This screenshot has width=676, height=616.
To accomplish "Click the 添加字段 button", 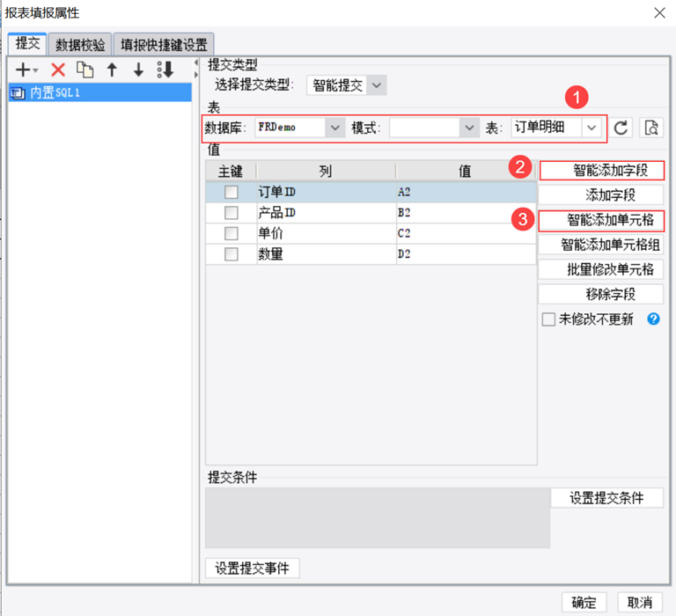I will (601, 194).
